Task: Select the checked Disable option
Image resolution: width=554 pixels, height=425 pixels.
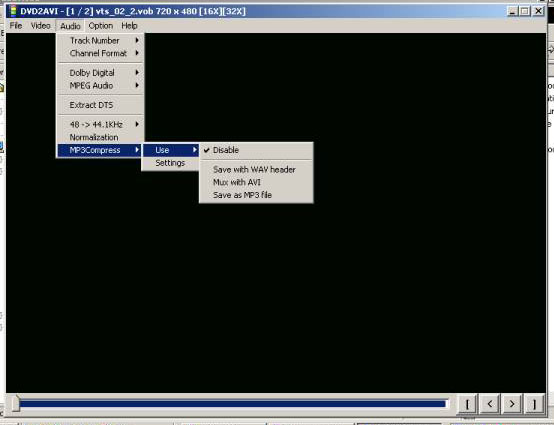Action: click(256, 150)
